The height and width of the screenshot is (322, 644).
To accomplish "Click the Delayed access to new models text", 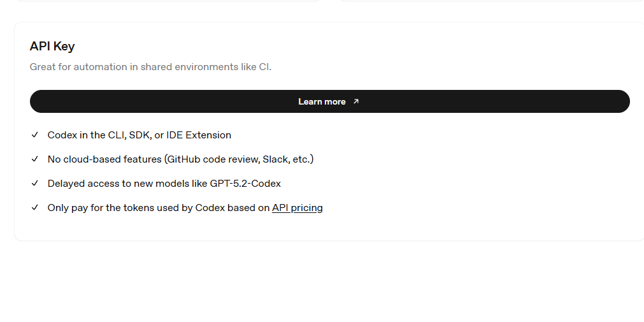I will tap(127, 184).
